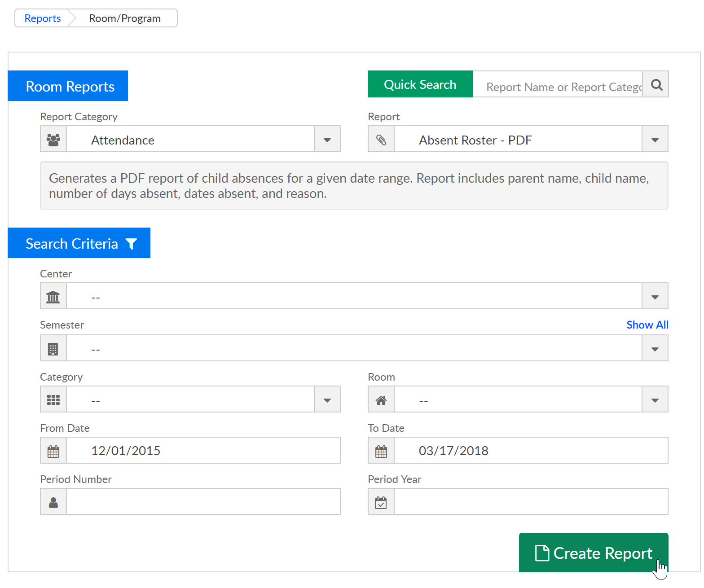Click the Period Year calendar-check icon
This screenshot has width=704, height=588.
381,502
